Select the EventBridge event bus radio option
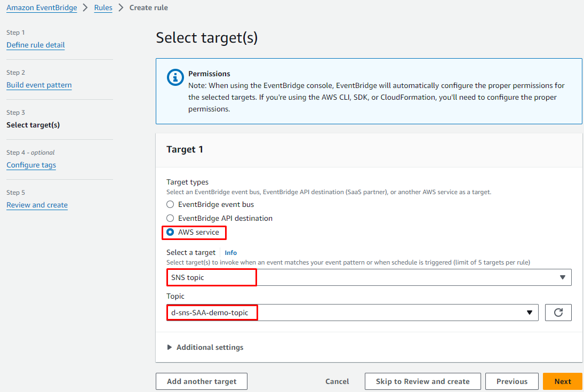This screenshot has height=392, width=584. click(x=170, y=204)
